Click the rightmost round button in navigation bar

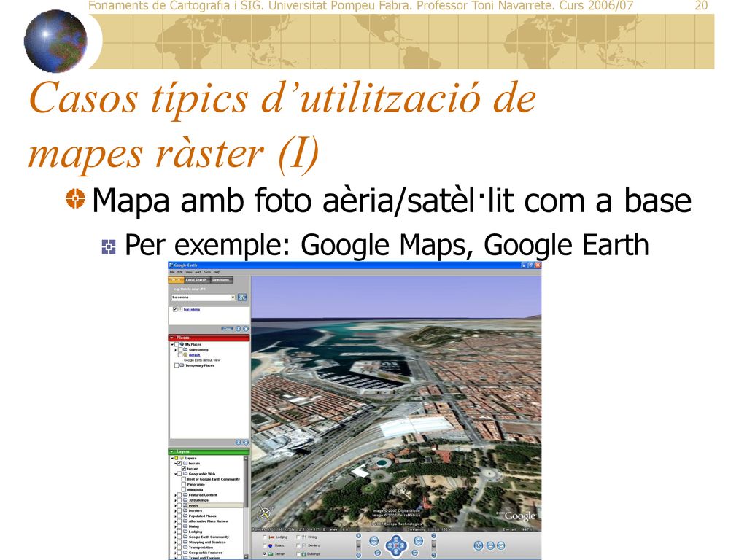[x=500, y=545]
